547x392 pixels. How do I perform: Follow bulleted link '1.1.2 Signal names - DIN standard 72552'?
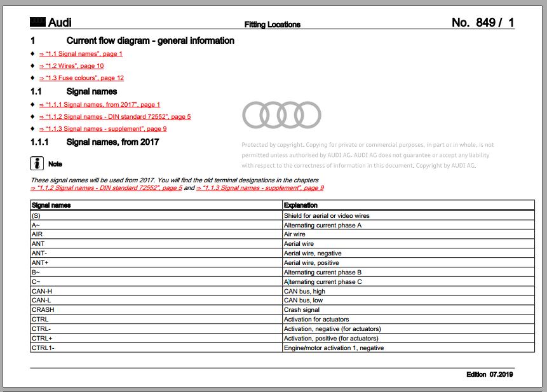115,117
